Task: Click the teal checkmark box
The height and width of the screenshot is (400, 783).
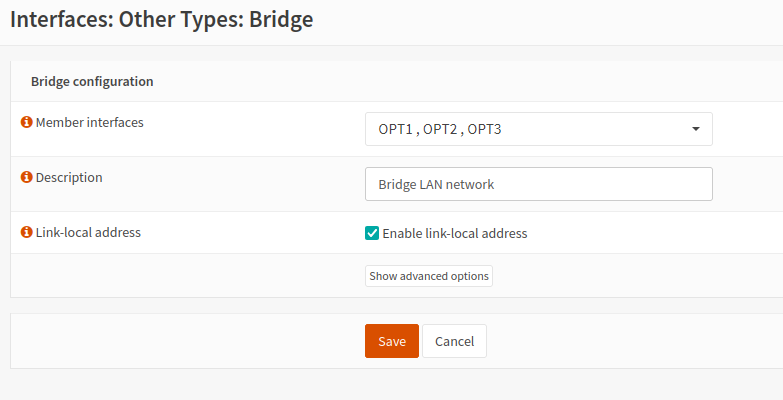Action: [x=372, y=233]
